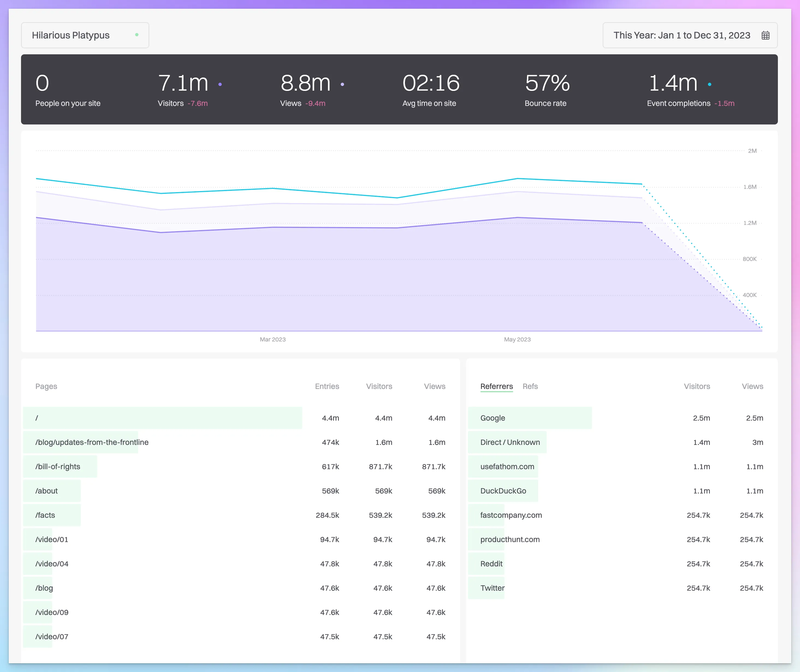Toggle the purple dot next to Visitors metric

coord(220,85)
